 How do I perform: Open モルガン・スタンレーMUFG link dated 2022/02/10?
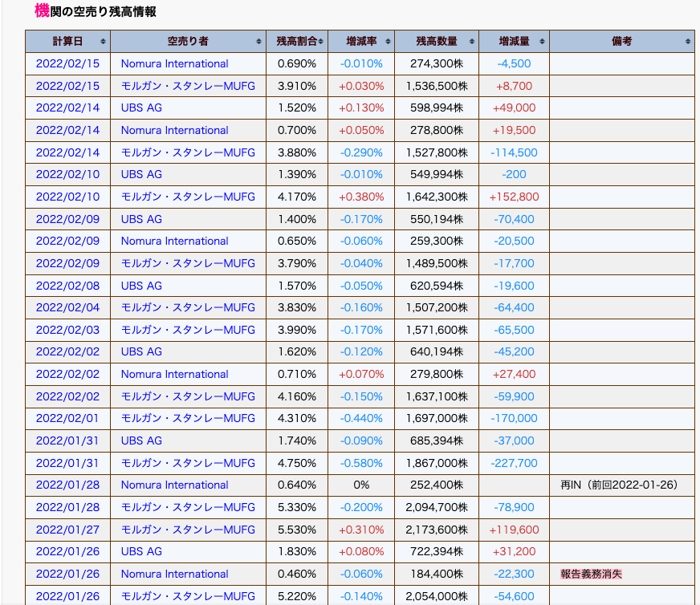(x=188, y=197)
